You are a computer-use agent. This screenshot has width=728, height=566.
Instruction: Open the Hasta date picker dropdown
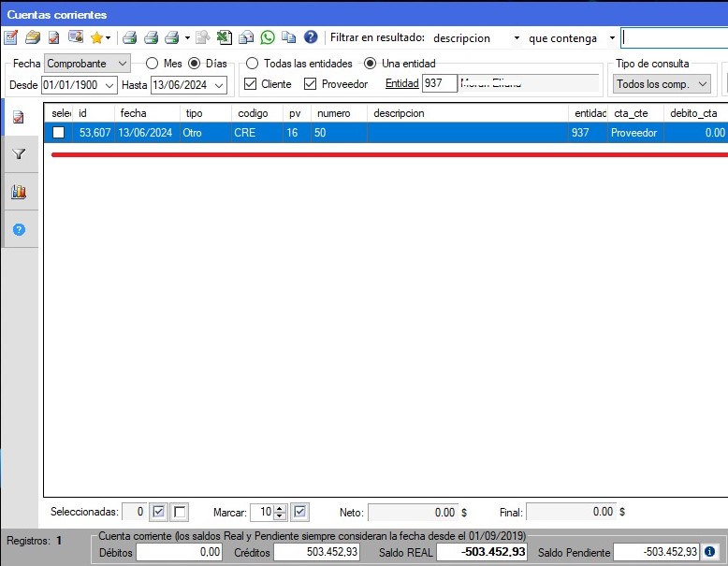(219, 85)
